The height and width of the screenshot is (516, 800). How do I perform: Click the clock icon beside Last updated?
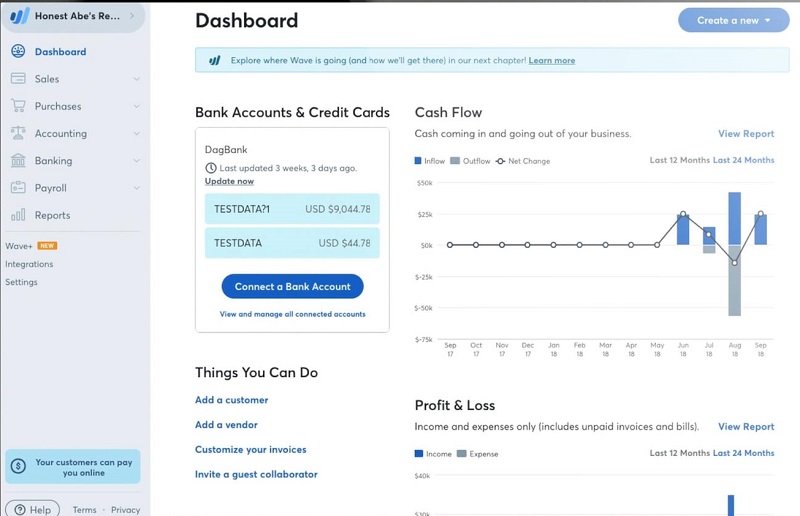tap(211, 168)
